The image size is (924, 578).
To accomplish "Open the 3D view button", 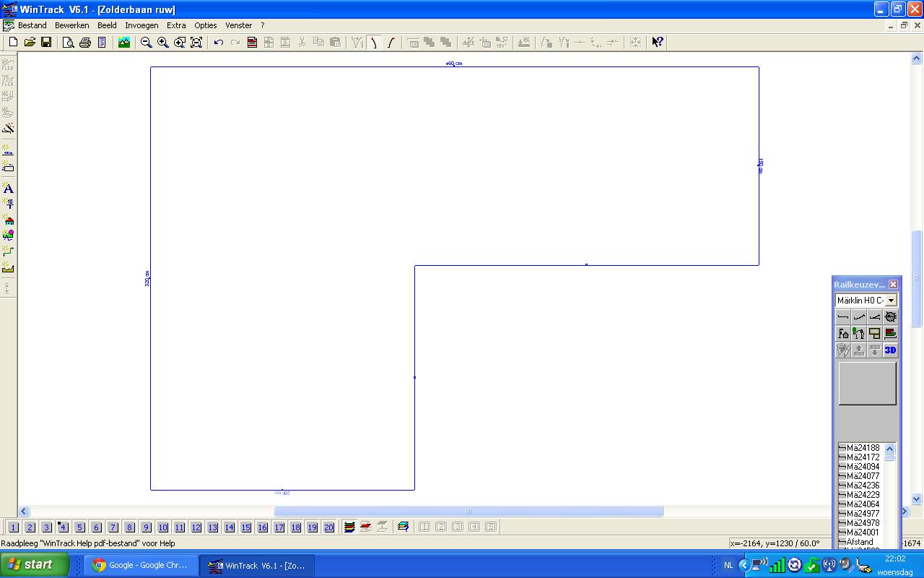I will [891, 350].
